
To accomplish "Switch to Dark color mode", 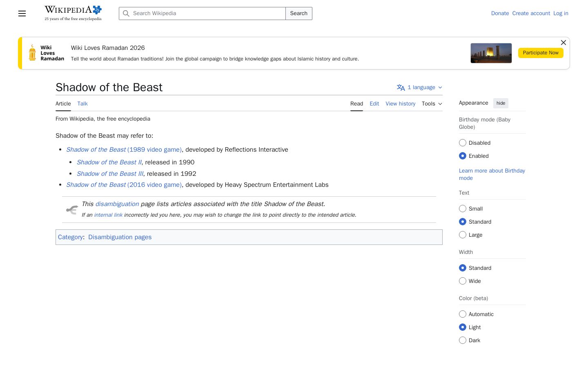I will point(463,340).
